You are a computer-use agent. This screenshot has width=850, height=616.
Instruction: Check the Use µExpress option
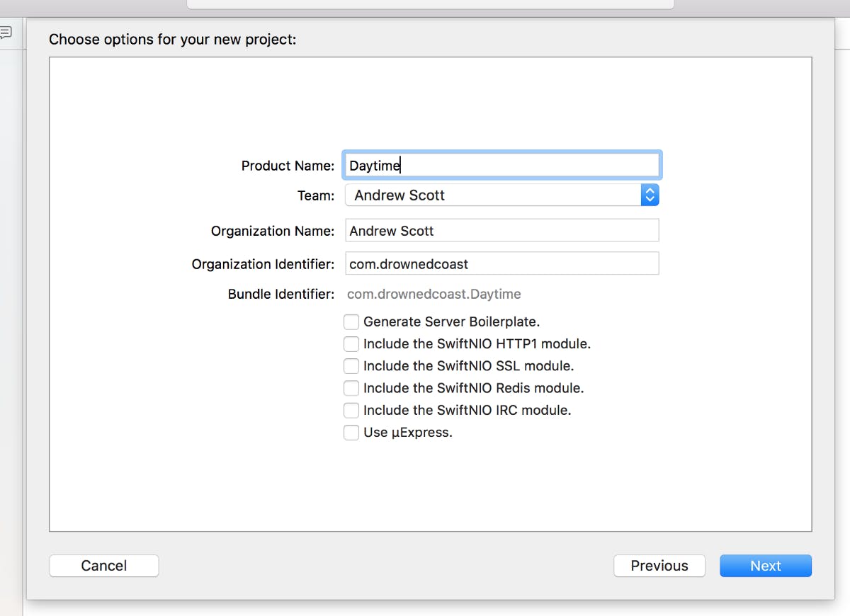coord(351,432)
